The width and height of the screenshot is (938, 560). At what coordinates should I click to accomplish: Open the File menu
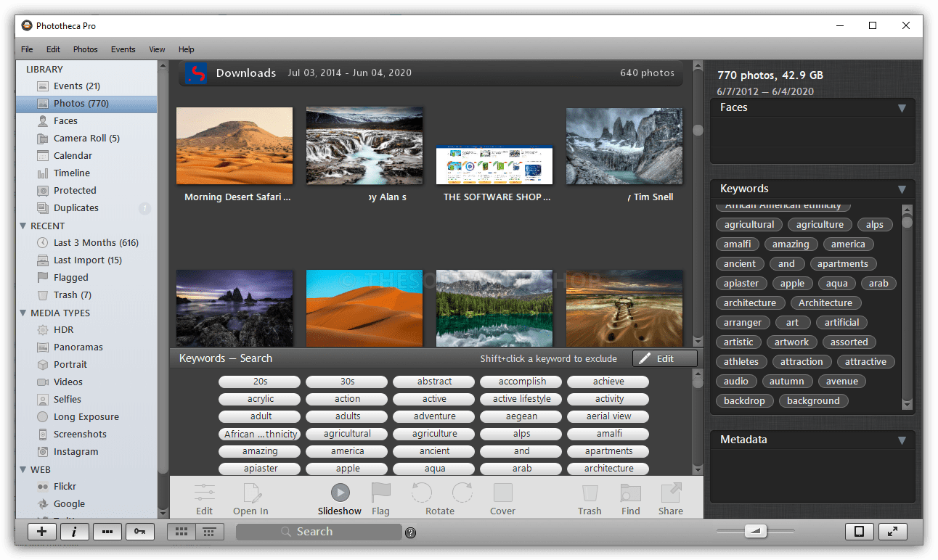pos(27,49)
